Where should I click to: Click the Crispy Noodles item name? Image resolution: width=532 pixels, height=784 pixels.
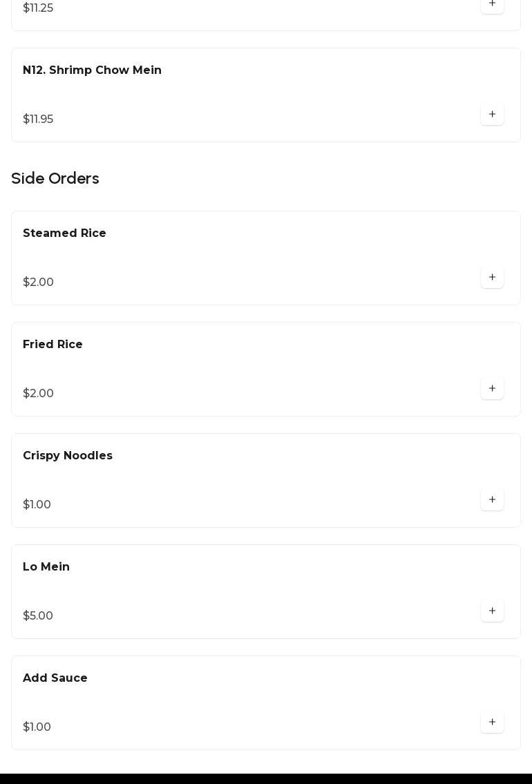[x=68, y=456]
